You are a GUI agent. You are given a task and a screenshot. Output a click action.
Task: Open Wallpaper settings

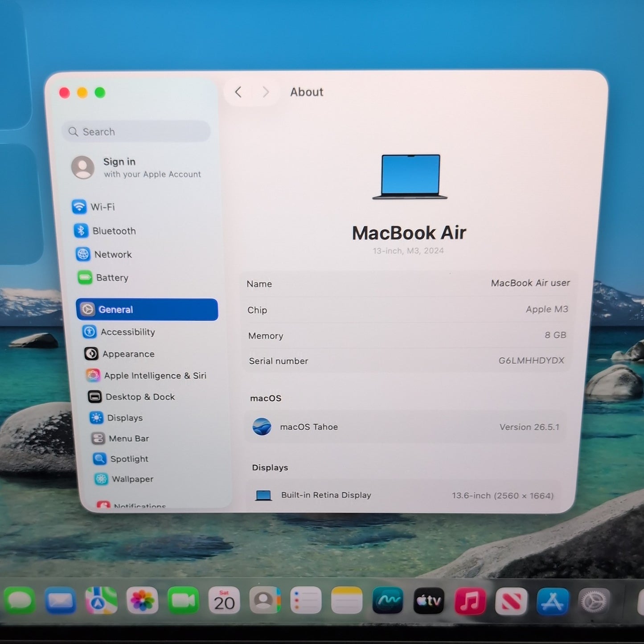pos(124,479)
